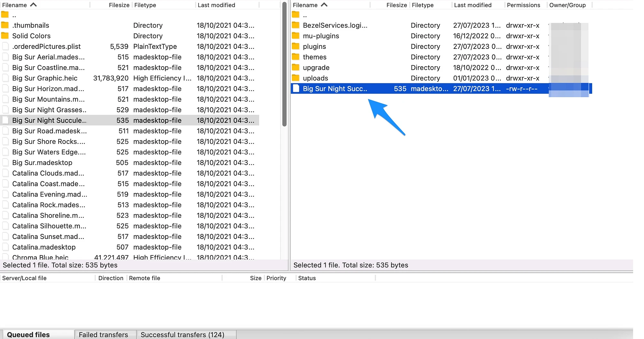Viewport: 644px width, 339px height.
Task: Click the Size column header in queue
Action: coord(243,278)
